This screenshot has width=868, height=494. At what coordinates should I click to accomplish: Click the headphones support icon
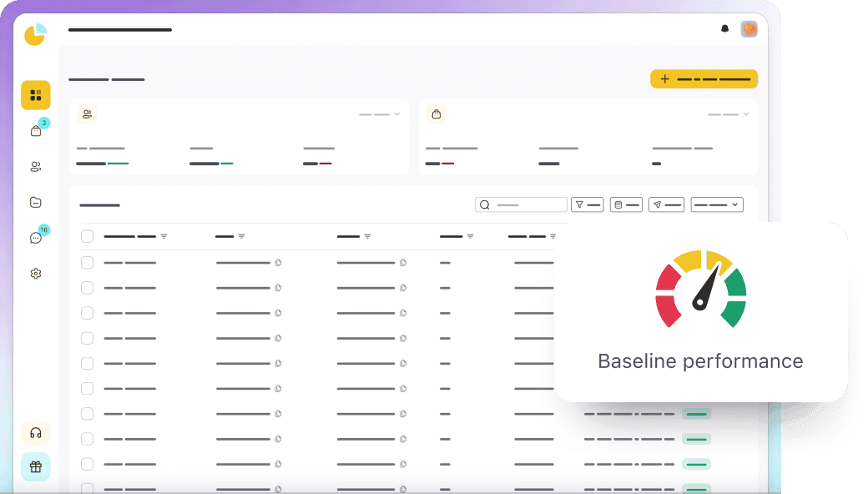click(x=36, y=433)
